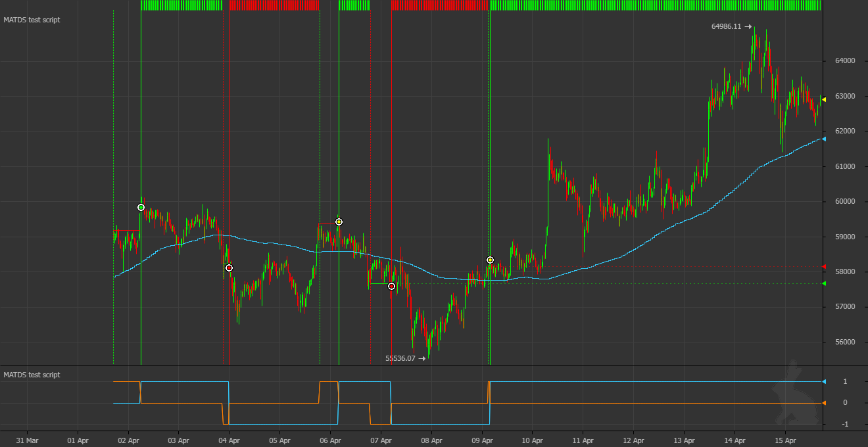Click the orange arrow at indicator level 0
868x447 pixels.
pos(825,403)
